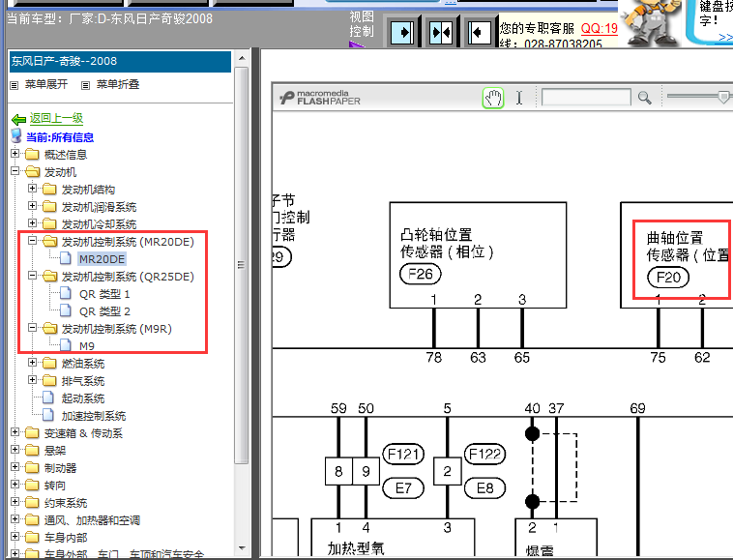Click the 概述信息 folder icon

click(x=32, y=154)
